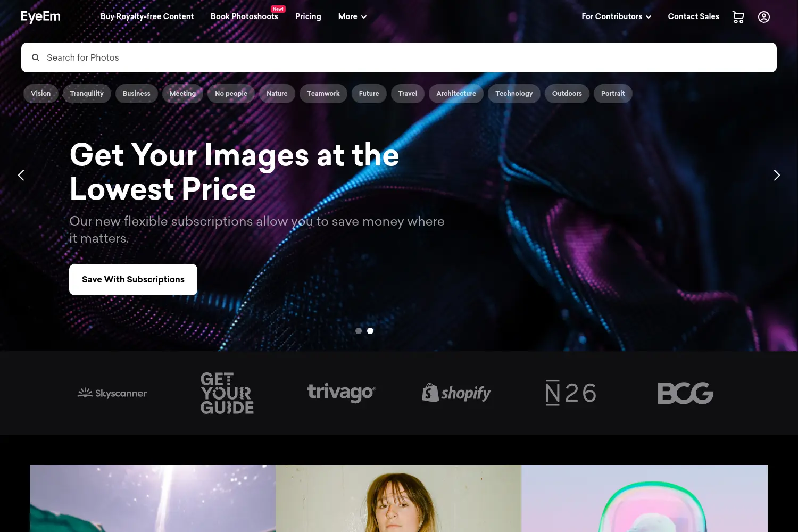Click Save With Subscriptions button
The image size is (798, 532).
[x=133, y=279]
